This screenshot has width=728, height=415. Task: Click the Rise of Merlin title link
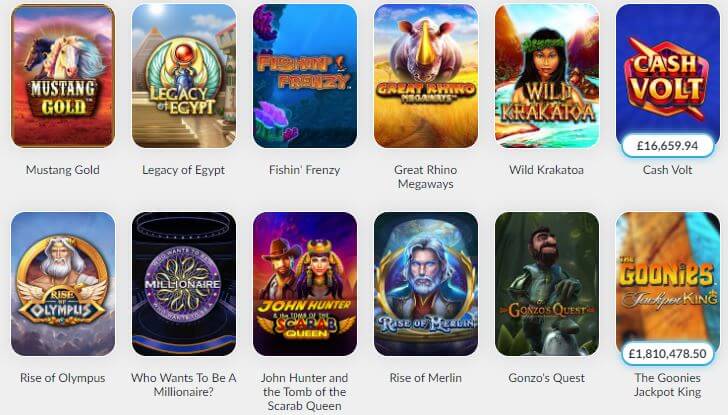pos(426,378)
